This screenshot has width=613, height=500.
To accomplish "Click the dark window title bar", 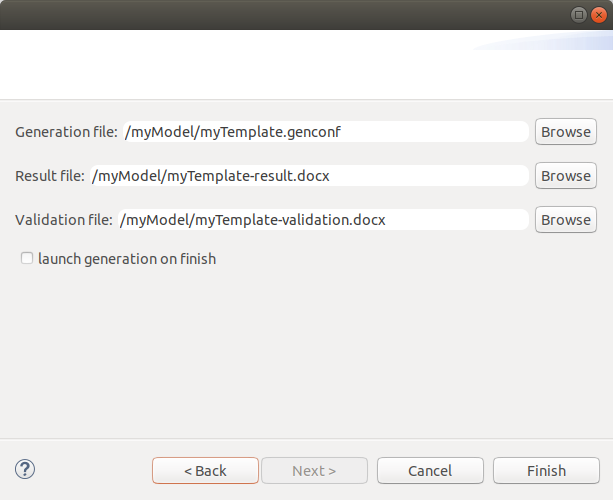I will 280,14.
